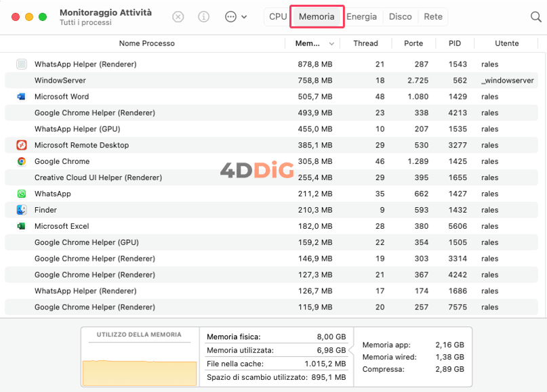
Task: Open the Energia tab
Action: (x=361, y=17)
